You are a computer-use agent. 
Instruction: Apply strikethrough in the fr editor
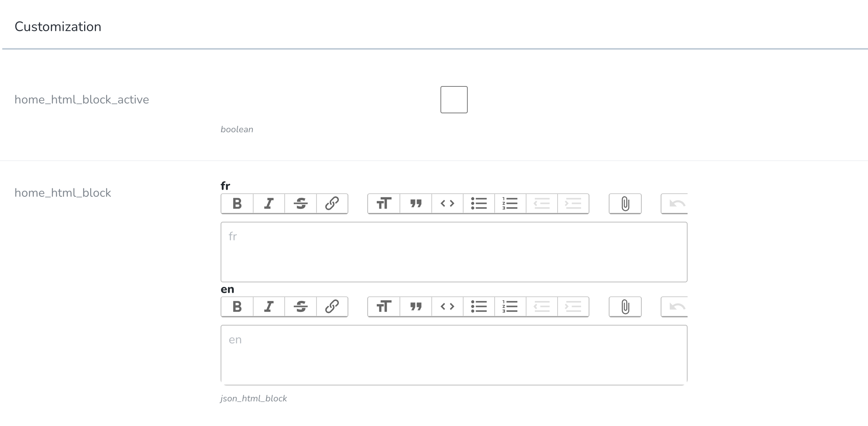tap(301, 204)
